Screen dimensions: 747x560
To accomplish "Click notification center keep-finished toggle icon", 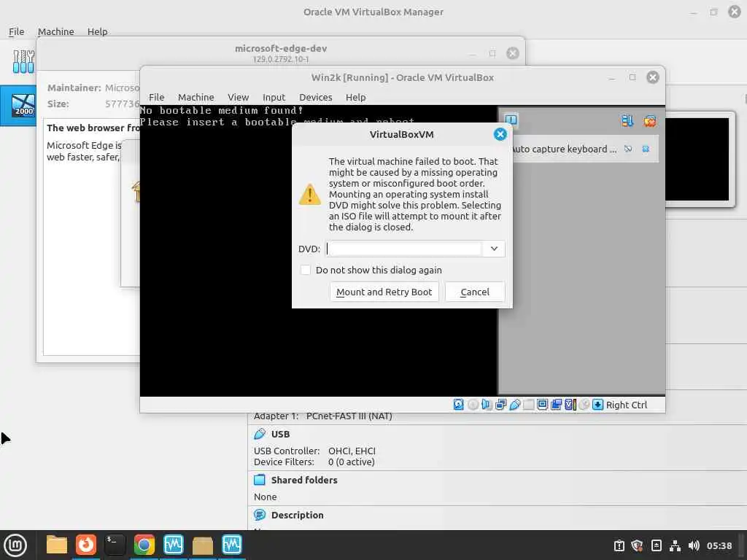I will click(627, 120).
